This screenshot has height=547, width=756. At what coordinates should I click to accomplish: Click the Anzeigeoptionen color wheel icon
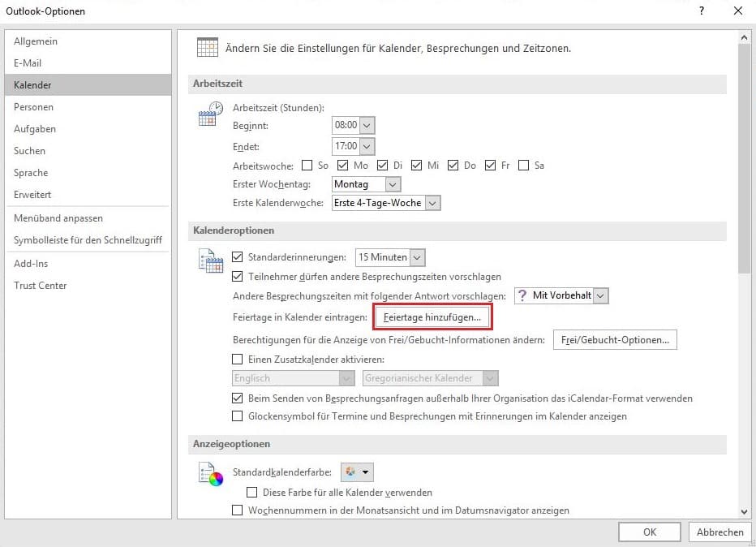click(211, 474)
